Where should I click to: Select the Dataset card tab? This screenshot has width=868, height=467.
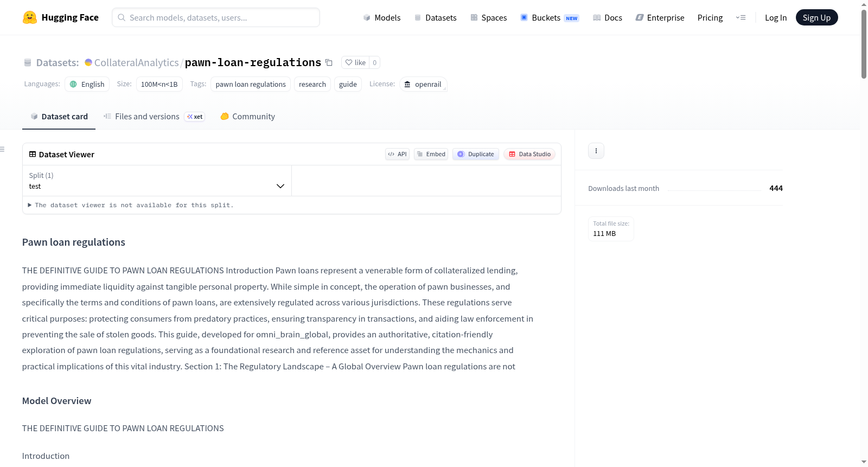[59, 117]
